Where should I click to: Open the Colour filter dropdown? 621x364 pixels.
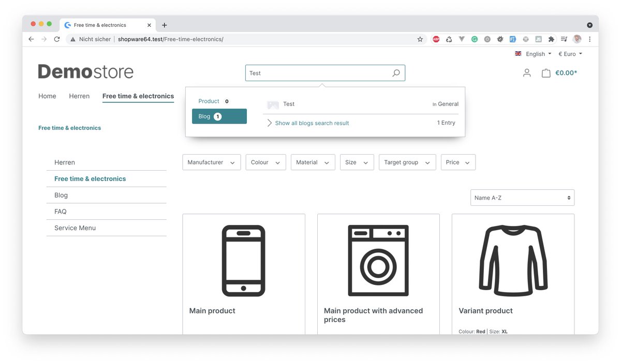265,162
